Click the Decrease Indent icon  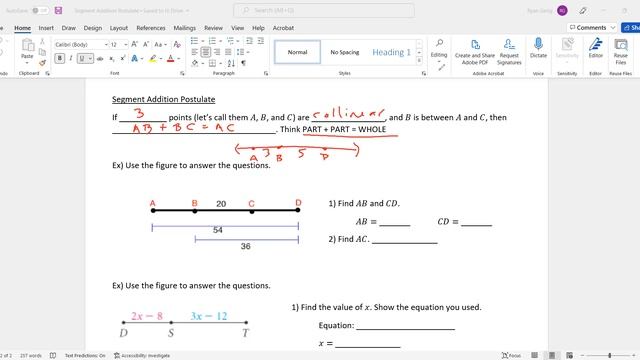pos(249,41)
